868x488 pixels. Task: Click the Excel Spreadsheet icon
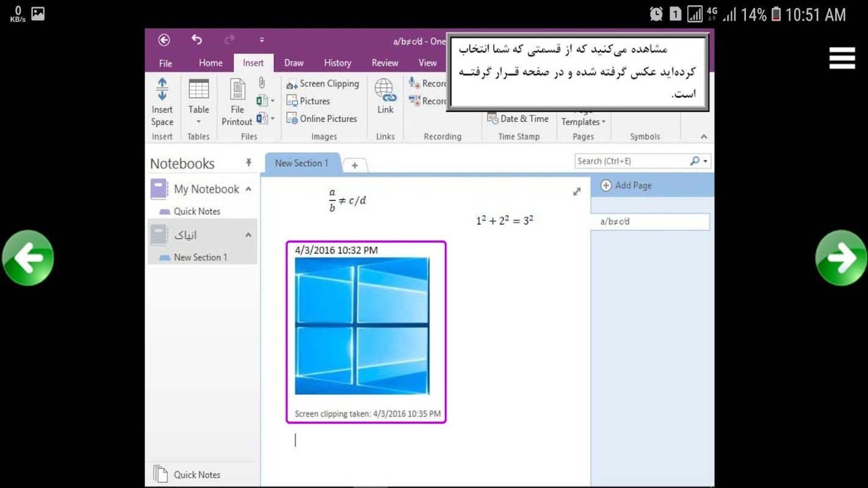tap(262, 101)
